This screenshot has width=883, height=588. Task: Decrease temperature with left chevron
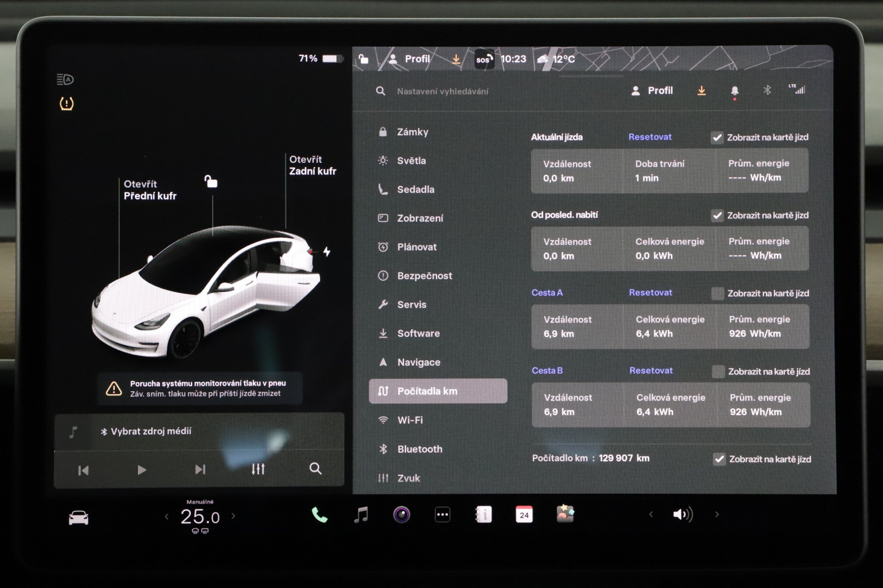tap(167, 516)
